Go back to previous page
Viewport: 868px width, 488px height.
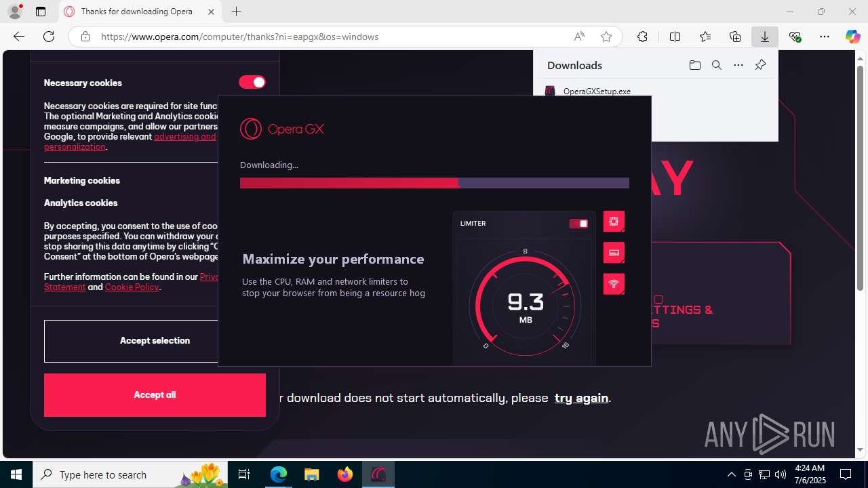[19, 37]
